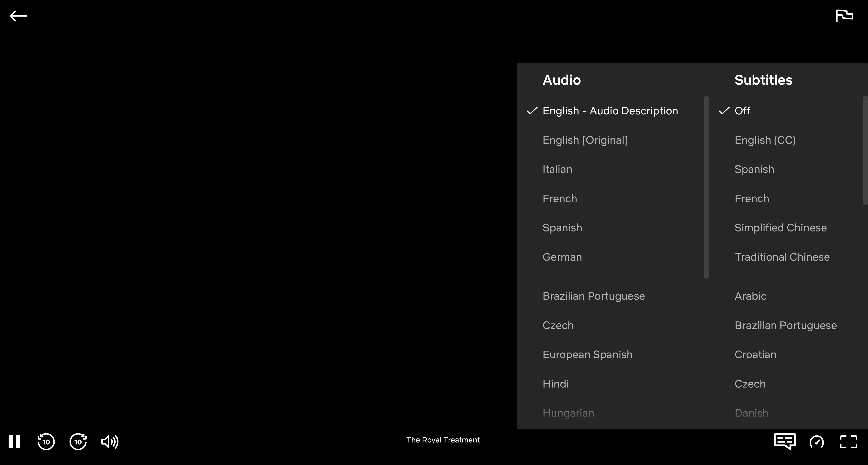Choose Brazilian Portuguese audio
This screenshot has width=868, height=465.
(x=594, y=296)
